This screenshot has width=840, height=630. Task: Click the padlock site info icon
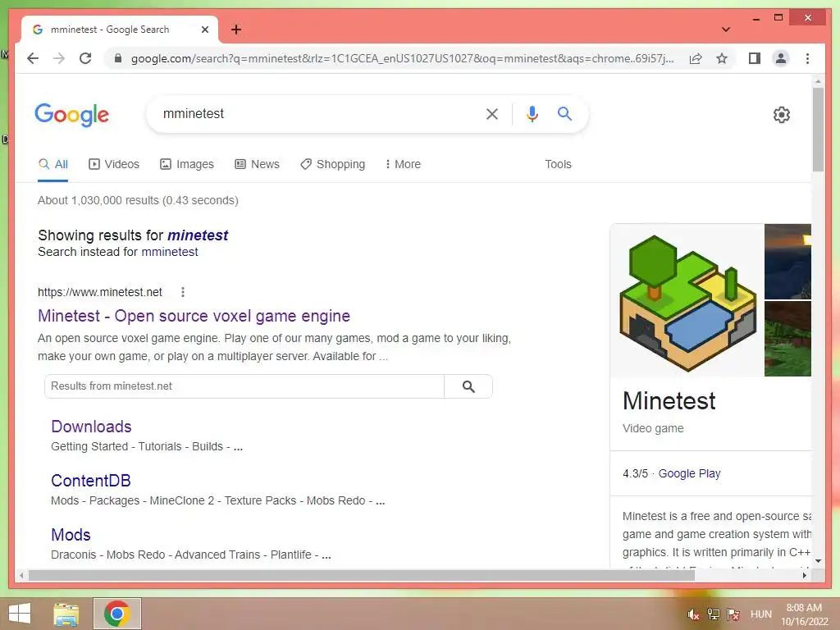tap(118, 58)
